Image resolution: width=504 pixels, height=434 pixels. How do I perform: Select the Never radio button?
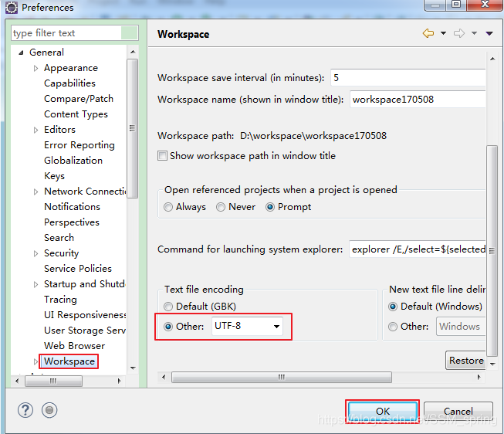pyautogui.click(x=221, y=207)
